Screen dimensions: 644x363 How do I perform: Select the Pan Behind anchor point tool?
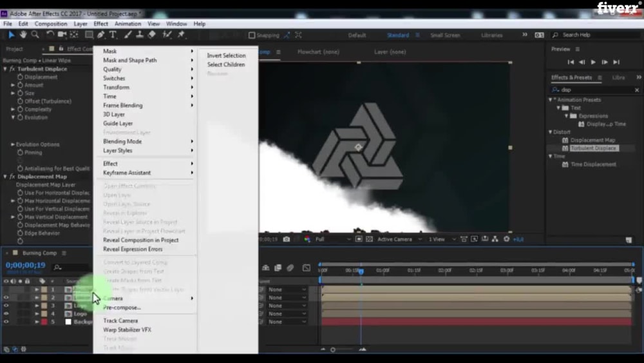74,35
